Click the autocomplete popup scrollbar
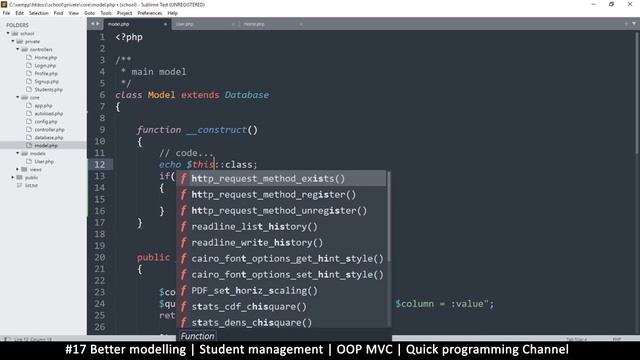This screenshot has width=640, height=360. (x=389, y=217)
